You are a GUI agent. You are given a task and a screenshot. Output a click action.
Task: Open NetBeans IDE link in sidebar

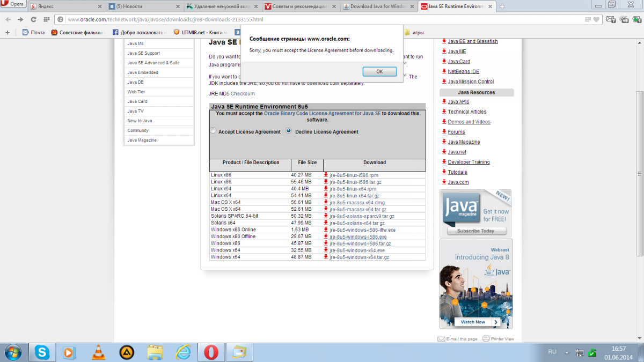pos(464,71)
